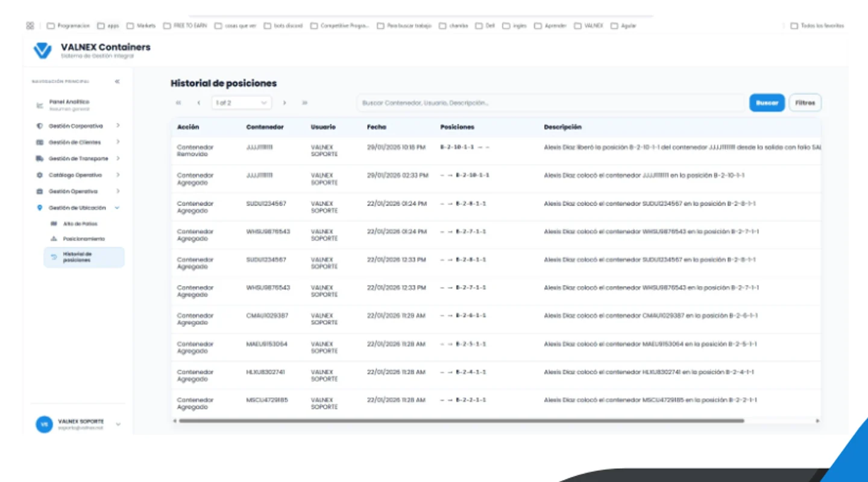Open the Filtros button
The width and height of the screenshot is (868, 482).
click(805, 103)
